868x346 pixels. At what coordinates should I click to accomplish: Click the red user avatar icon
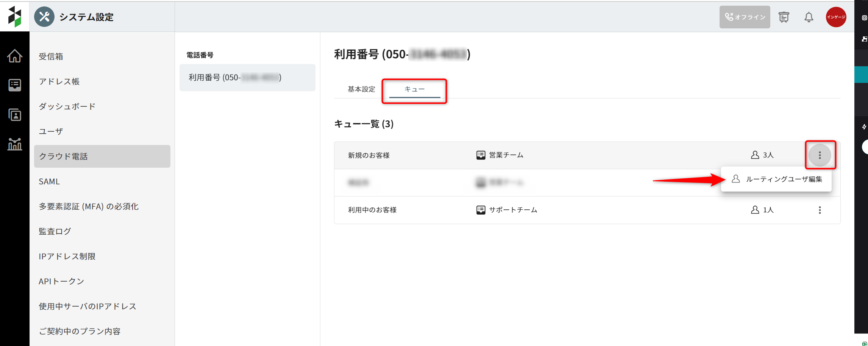(x=836, y=17)
